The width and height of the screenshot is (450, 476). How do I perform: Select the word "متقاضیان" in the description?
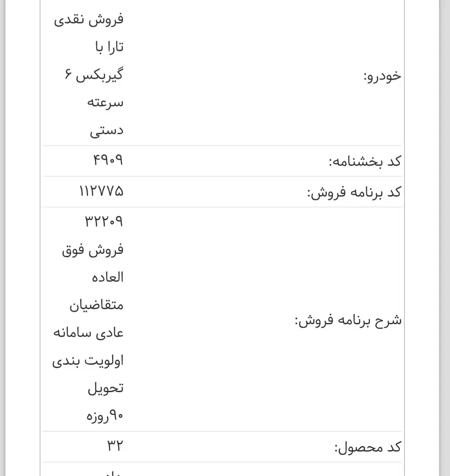tap(97, 304)
